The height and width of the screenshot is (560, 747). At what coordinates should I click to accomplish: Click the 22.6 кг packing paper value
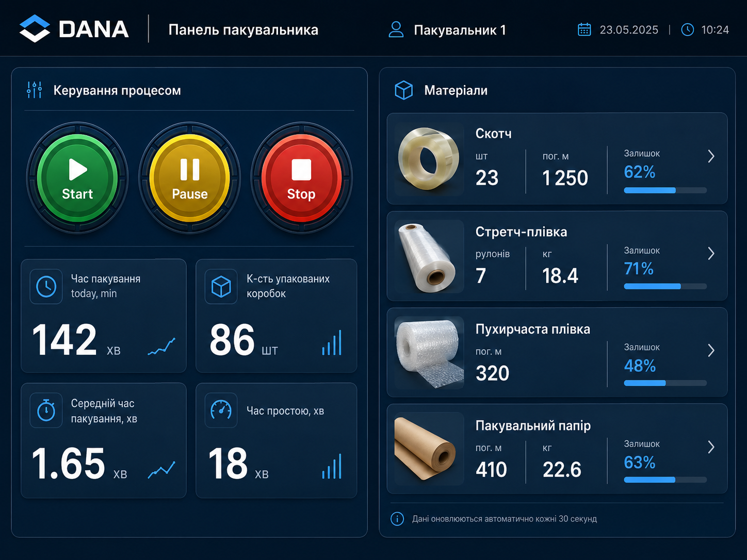[562, 470]
